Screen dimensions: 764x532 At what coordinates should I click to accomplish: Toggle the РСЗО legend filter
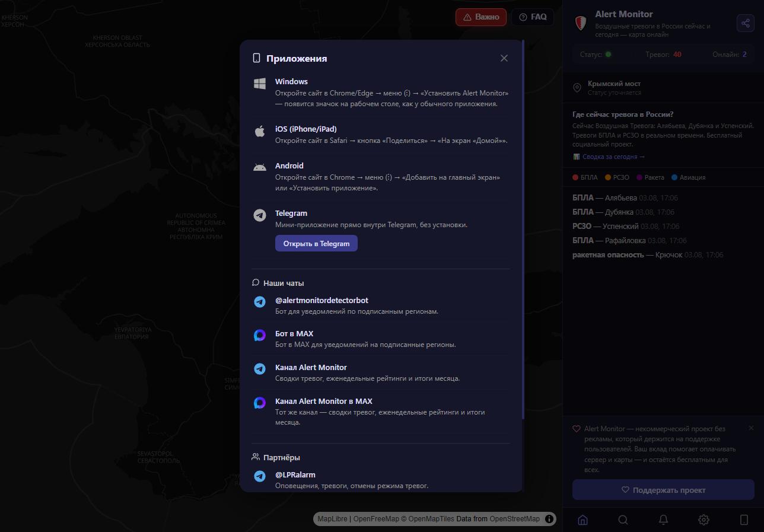pyautogui.click(x=617, y=177)
